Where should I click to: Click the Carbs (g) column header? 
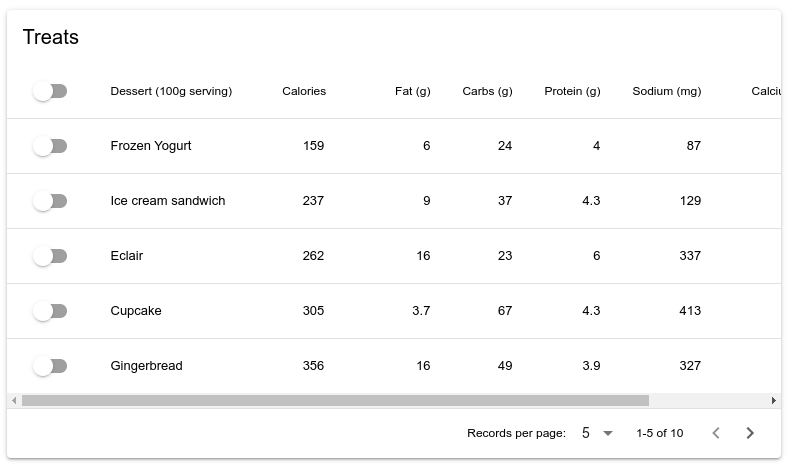487,91
